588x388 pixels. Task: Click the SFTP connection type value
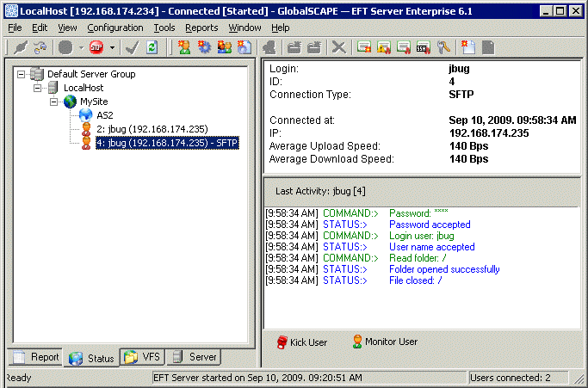[x=461, y=95]
